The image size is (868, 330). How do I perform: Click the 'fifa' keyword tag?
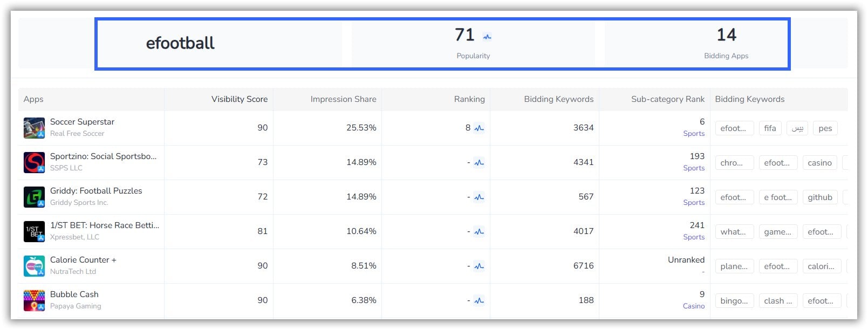click(770, 128)
